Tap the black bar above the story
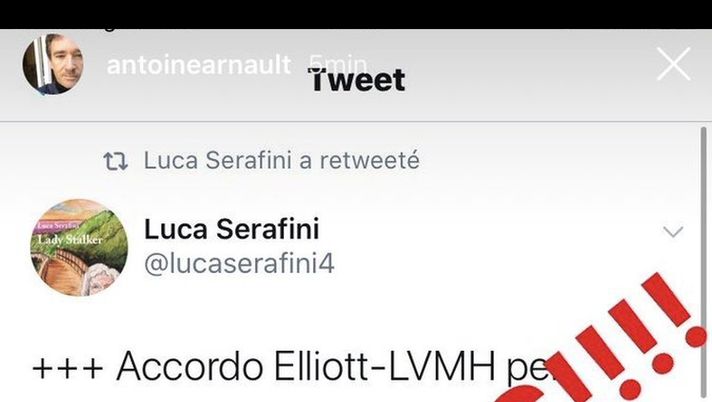 (356, 14)
